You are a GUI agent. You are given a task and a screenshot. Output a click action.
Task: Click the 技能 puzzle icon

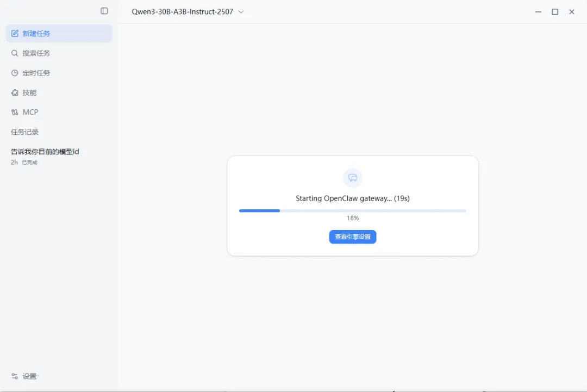[15, 92]
